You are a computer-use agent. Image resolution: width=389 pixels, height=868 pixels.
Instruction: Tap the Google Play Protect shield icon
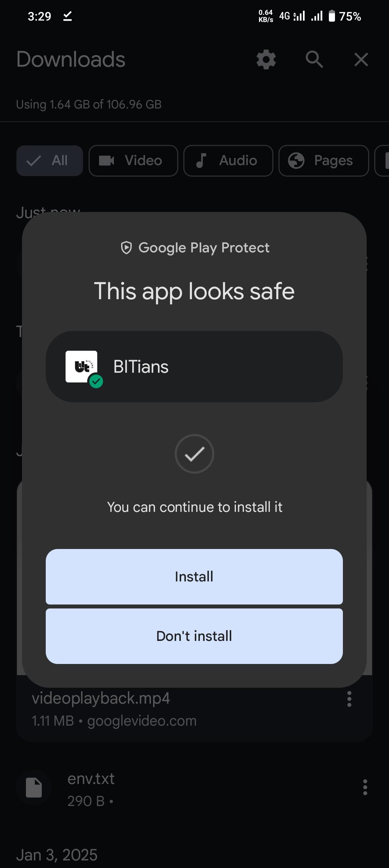(x=126, y=248)
